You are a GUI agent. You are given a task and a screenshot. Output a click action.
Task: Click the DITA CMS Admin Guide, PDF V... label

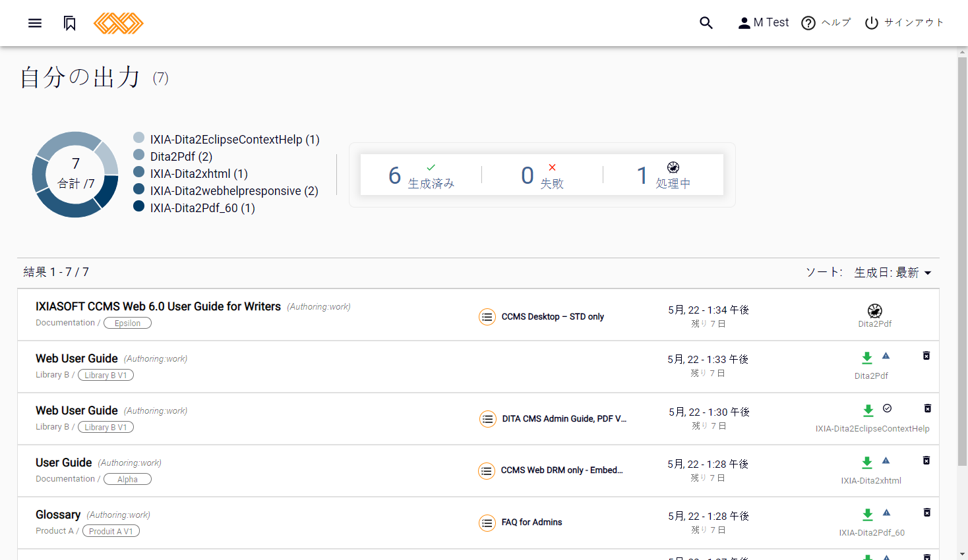point(564,419)
